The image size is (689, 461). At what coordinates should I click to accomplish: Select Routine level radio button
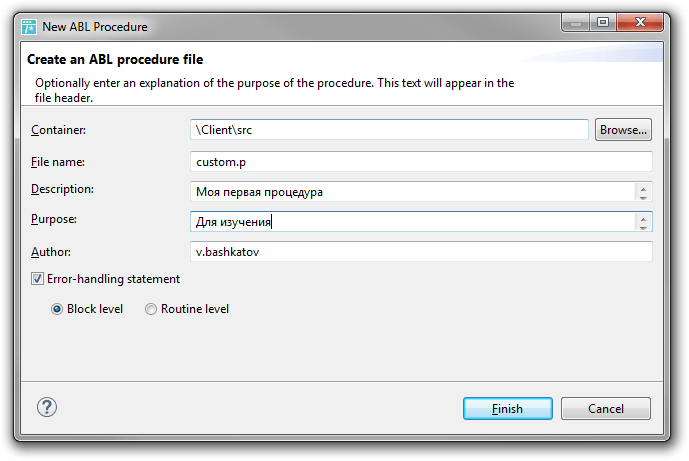(x=151, y=309)
